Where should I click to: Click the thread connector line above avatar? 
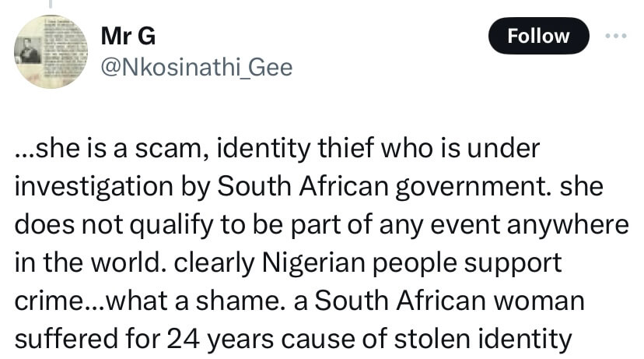point(51,4)
